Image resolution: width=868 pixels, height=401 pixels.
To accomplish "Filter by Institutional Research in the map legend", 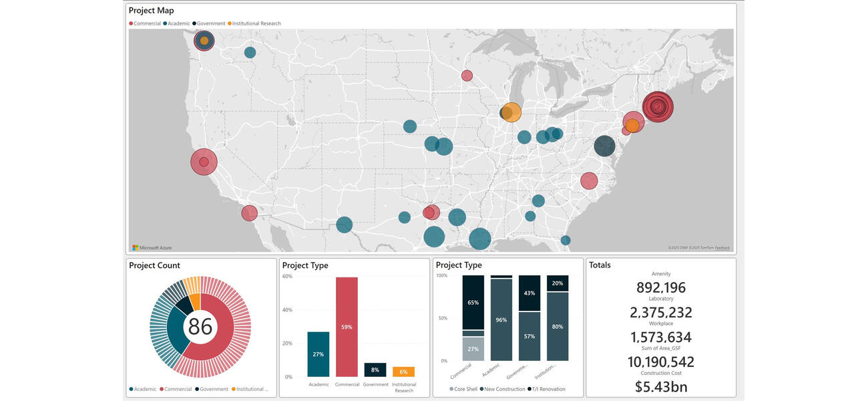I will click(256, 23).
